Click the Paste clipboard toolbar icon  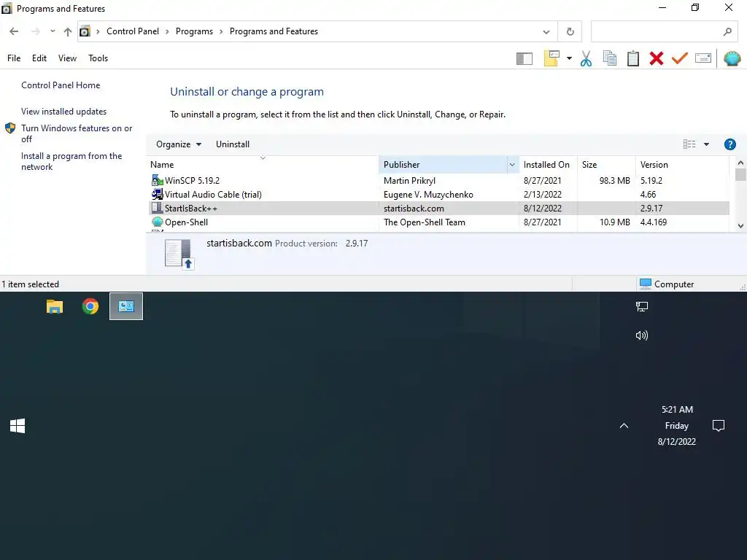pyautogui.click(x=632, y=58)
